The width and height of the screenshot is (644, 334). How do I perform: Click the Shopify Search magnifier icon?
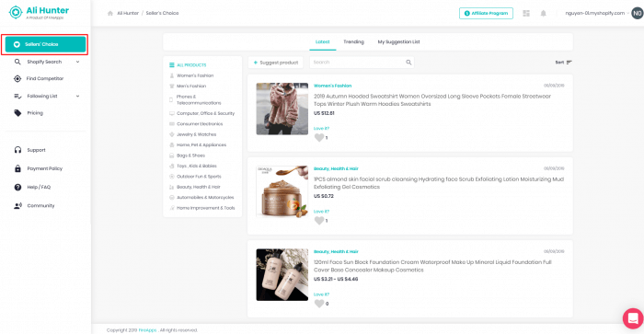(x=17, y=62)
